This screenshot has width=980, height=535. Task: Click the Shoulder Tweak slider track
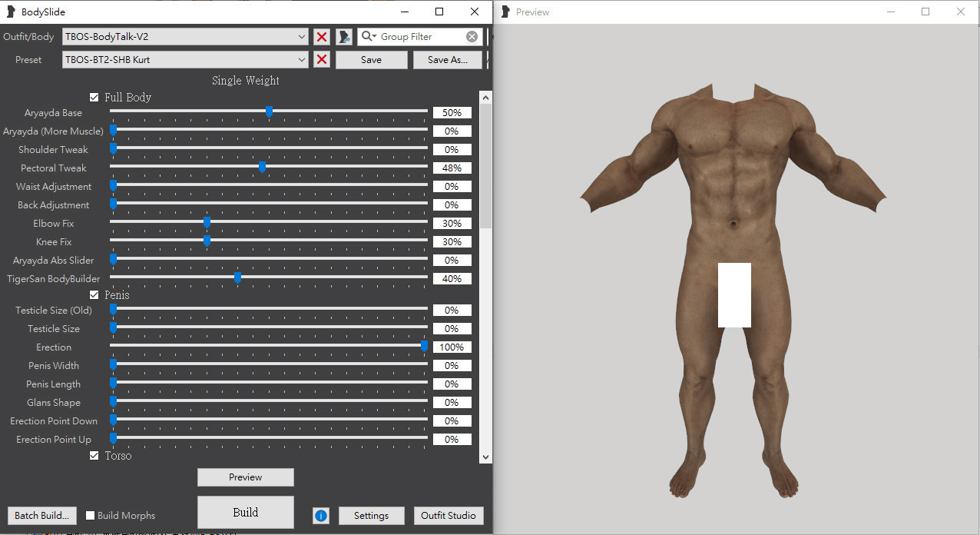click(269, 148)
